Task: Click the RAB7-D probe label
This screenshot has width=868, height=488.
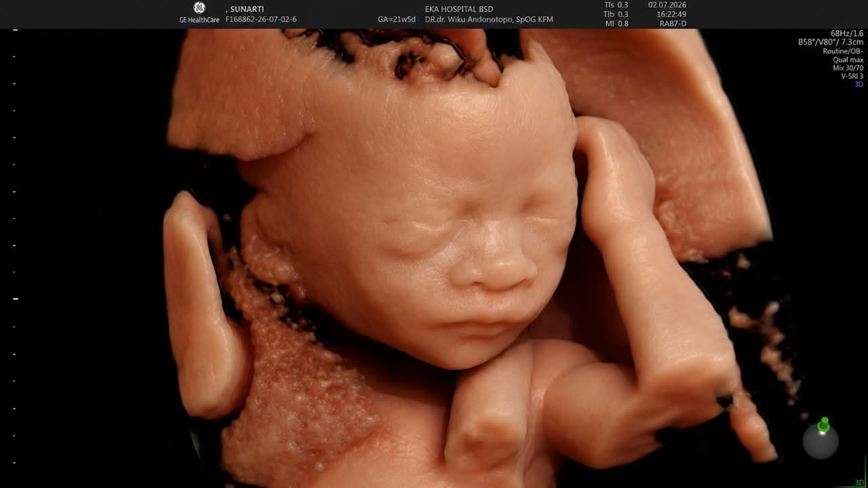Action: coord(671,24)
